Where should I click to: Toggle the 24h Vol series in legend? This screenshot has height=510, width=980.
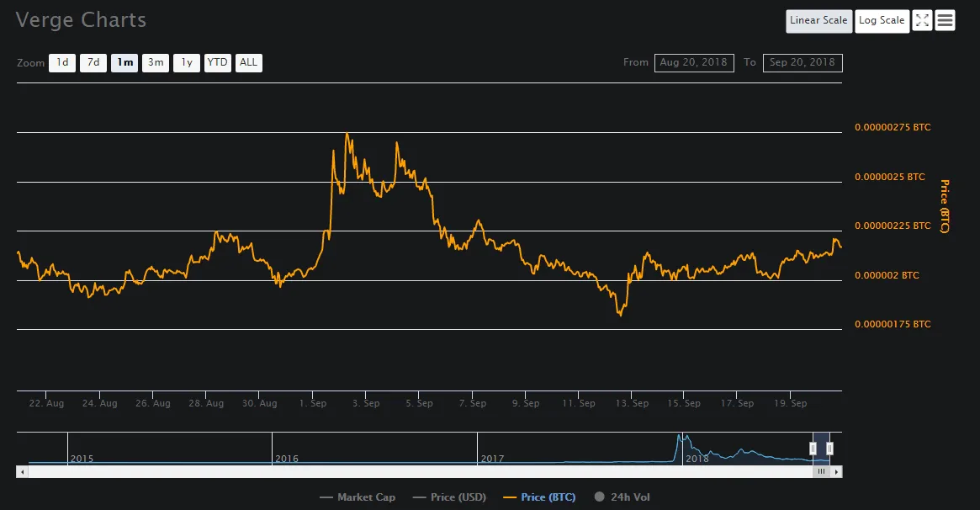pos(622,497)
